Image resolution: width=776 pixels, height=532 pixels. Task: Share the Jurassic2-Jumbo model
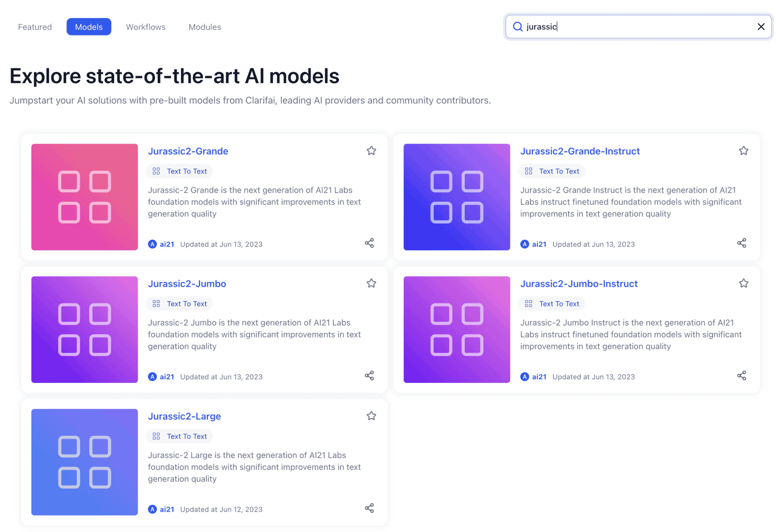(x=369, y=376)
